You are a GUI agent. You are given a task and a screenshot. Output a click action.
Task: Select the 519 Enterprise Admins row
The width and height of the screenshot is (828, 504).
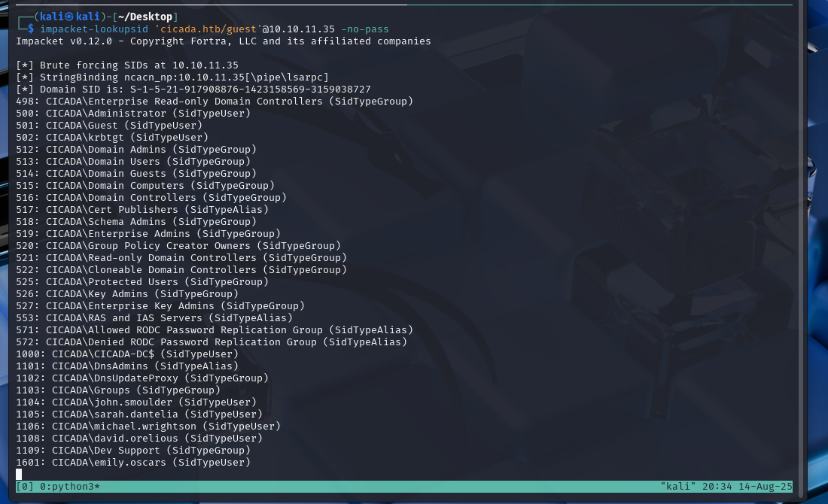(x=148, y=234)
